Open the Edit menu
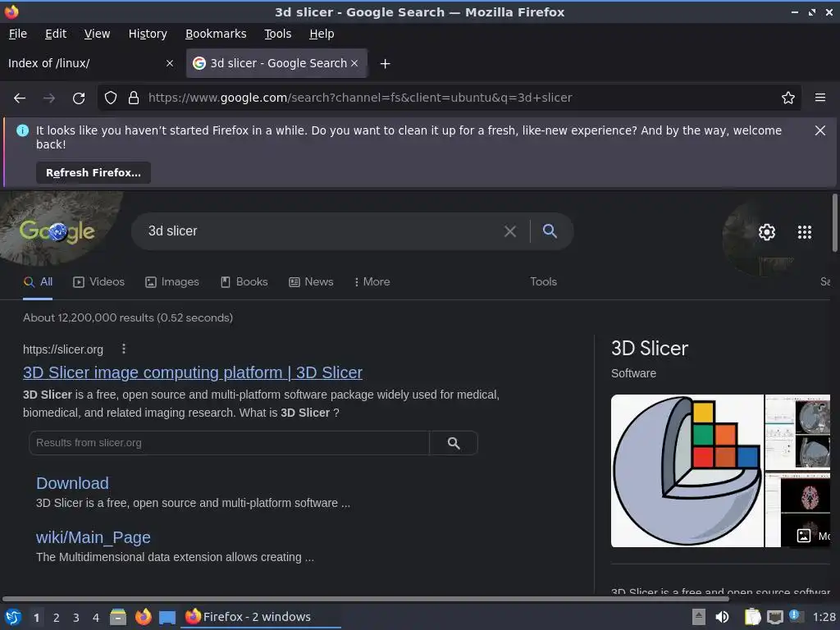This screenshot has width=840, height=630. (x=56, y=34)
